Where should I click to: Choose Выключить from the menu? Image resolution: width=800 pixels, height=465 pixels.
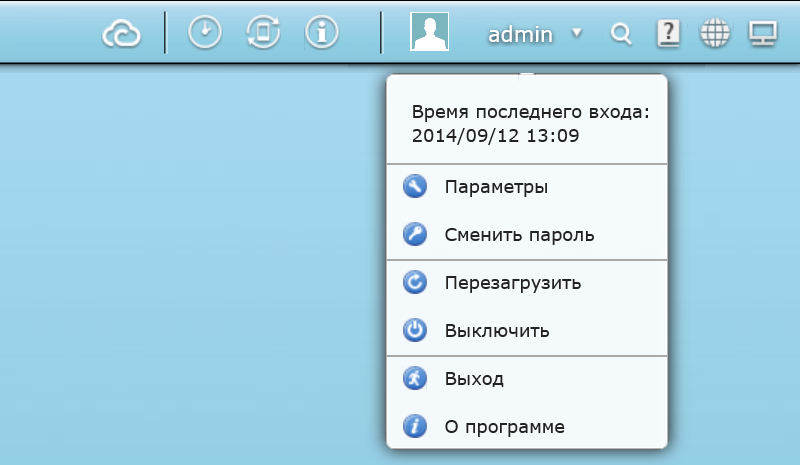(527, 331)
